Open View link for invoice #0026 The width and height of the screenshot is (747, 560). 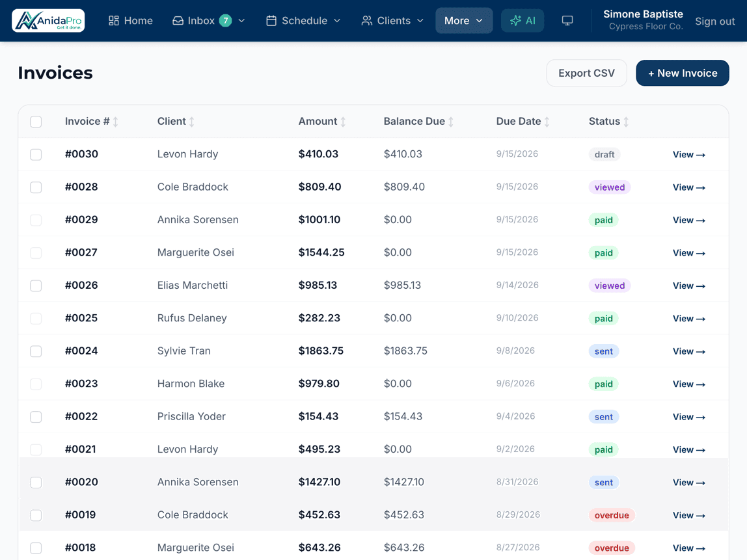tap(689, 286)
